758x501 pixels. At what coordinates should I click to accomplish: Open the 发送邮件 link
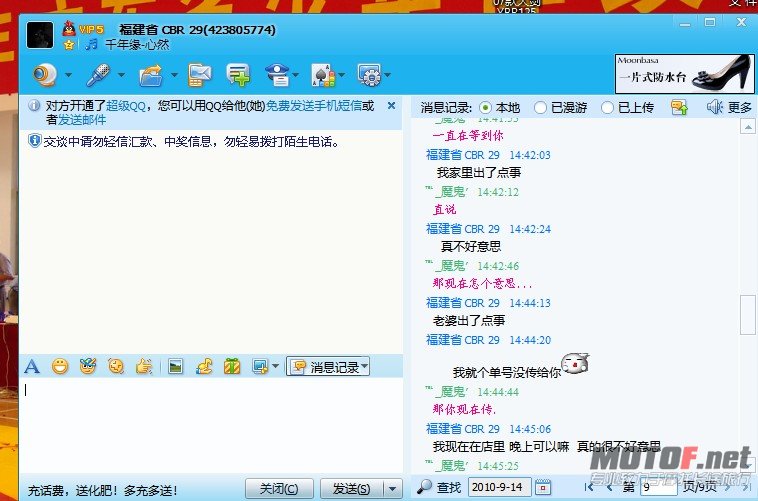pos(82,119)
